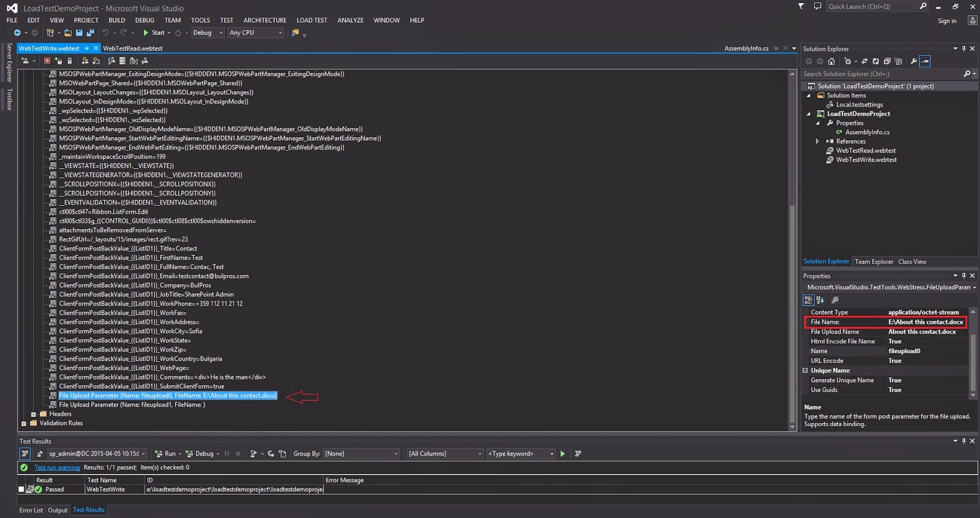Viewport: 980px width, 518px height.
Task: Open the test run sp_admin@DC dropdown
Action: click(97, 454)
